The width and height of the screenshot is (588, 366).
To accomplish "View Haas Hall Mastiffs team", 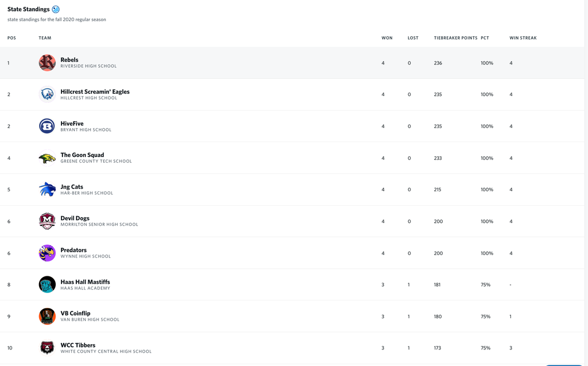I will tap(85, 282).
